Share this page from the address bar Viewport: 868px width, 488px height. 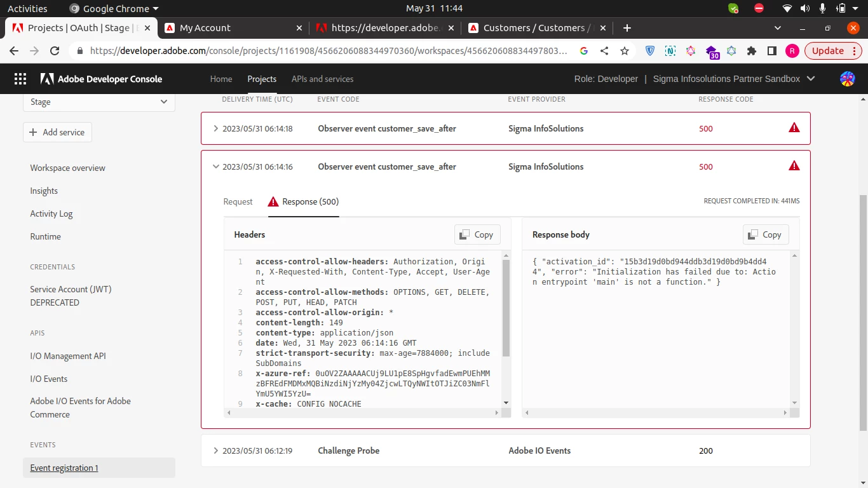tap(604, 51)
